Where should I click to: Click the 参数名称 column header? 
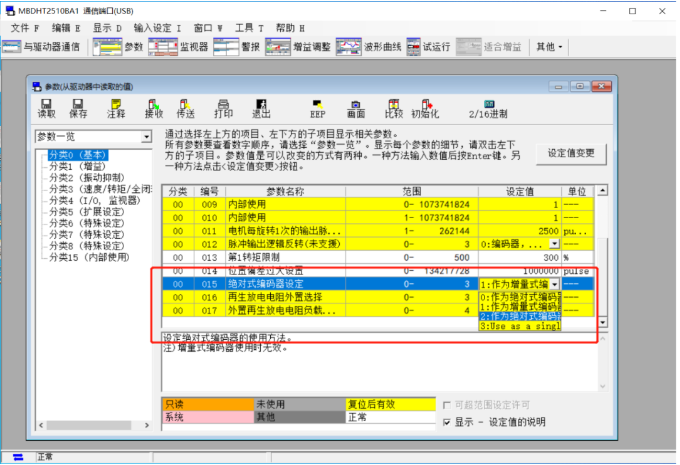pyautogui.click(x=285, y=191)
